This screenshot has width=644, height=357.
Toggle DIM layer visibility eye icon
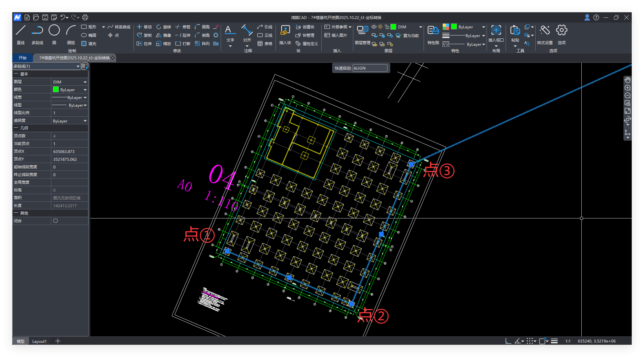[374, 27]
